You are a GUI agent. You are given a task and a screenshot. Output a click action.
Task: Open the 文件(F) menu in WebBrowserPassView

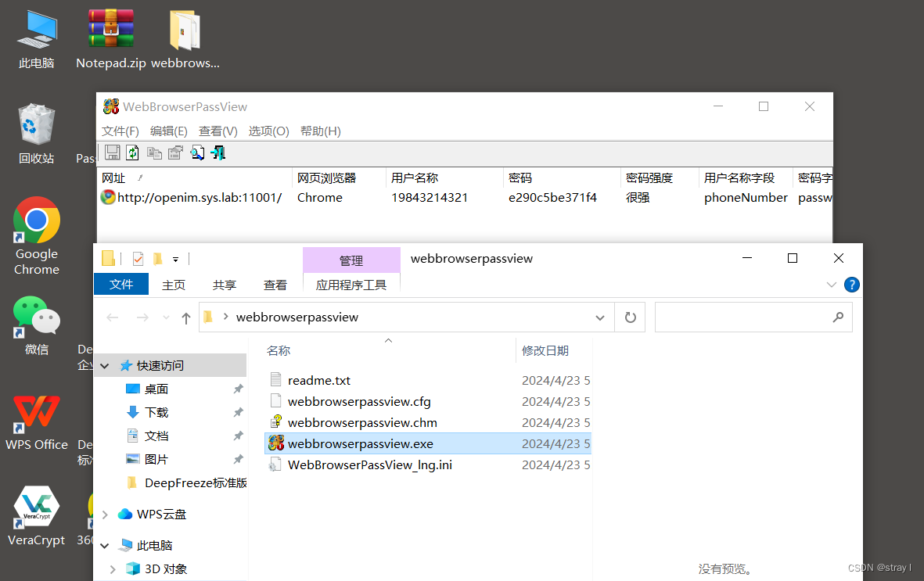tap(120, 131)
